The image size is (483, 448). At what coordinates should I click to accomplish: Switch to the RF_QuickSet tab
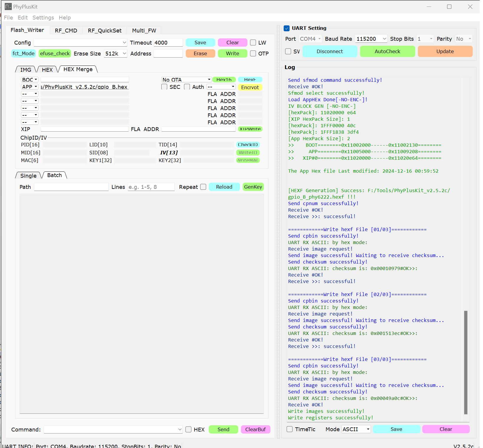tap(105, 30)
